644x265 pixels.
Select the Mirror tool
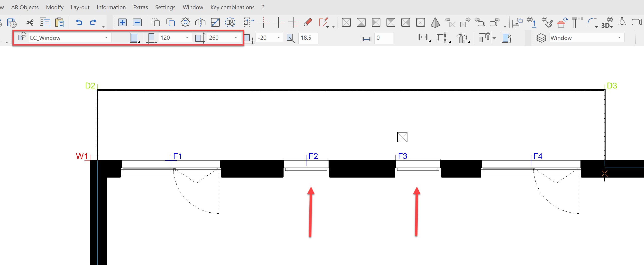coord(200,22)
